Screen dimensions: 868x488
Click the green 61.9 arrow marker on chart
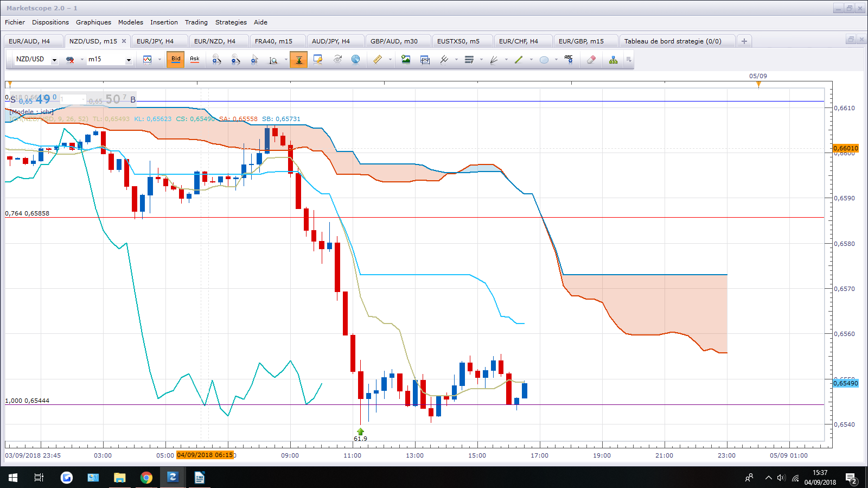(x=360, y=433)
